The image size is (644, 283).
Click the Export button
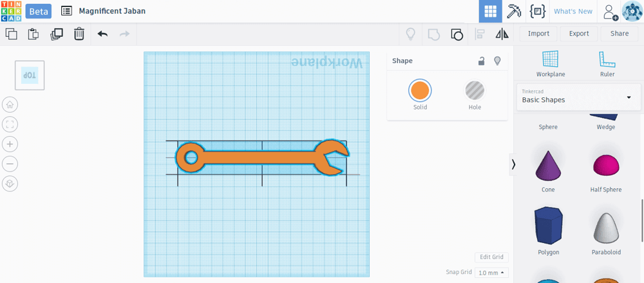(579, 34)
